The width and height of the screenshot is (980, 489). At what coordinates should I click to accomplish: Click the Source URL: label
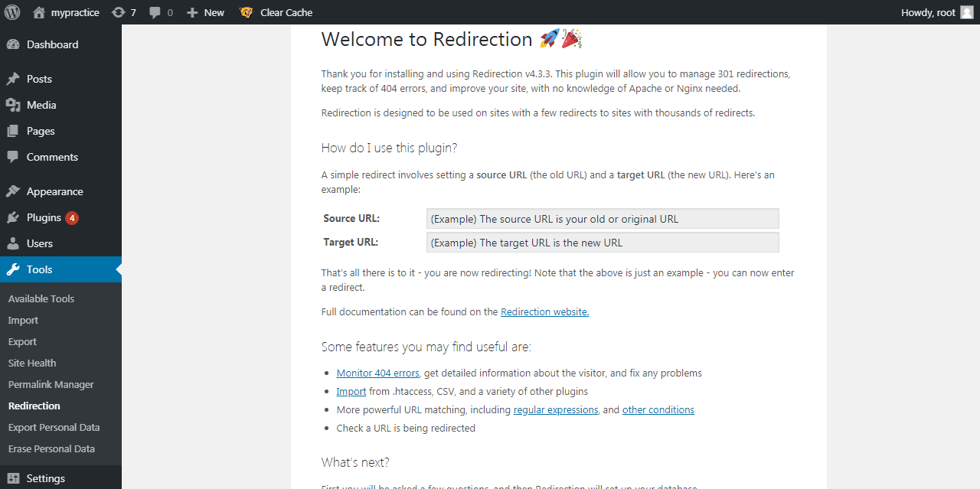(351, 218)
